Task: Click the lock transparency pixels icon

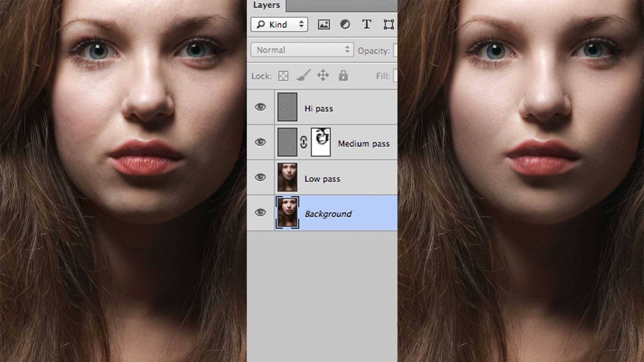Action: 283,75
